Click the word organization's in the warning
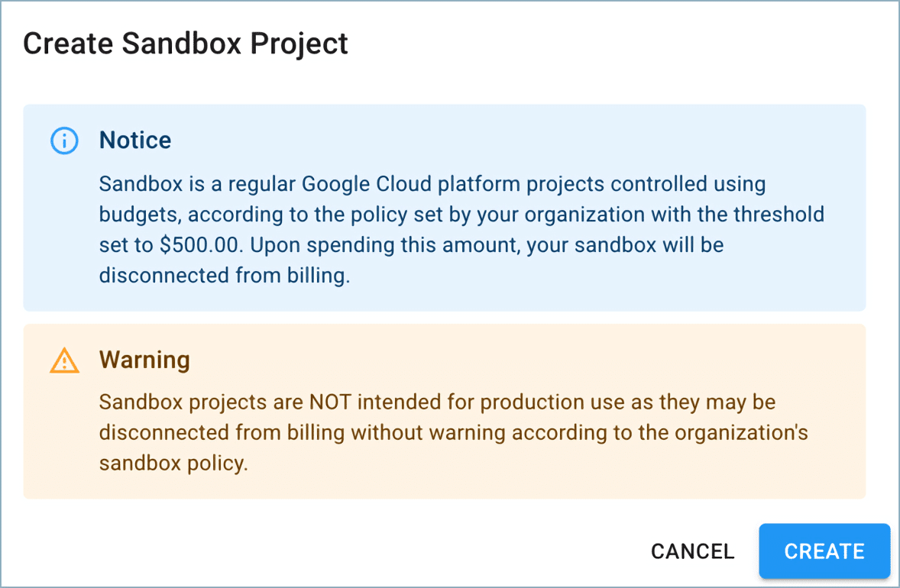The image size is (900, 588). (x=741, y=432)
